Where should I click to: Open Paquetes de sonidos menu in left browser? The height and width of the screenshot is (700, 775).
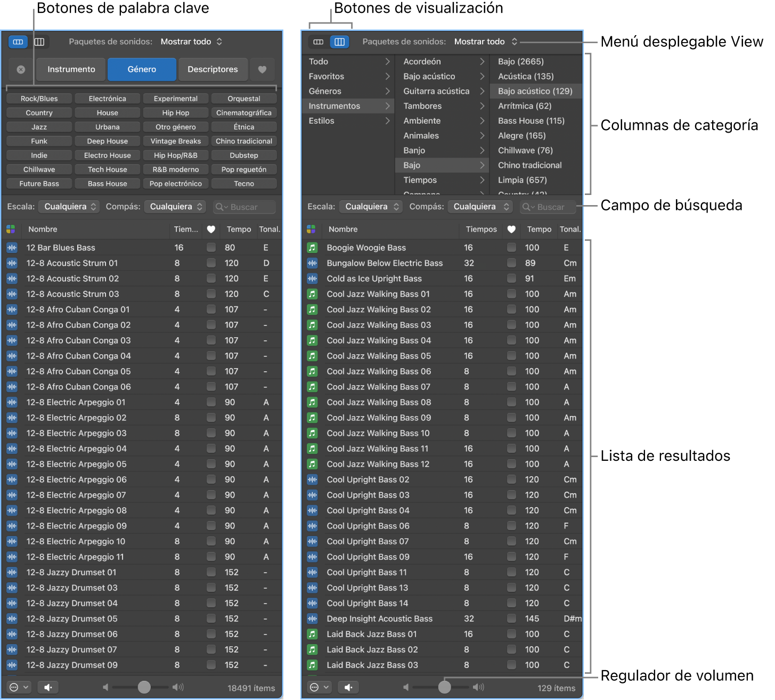pos(191,42)
